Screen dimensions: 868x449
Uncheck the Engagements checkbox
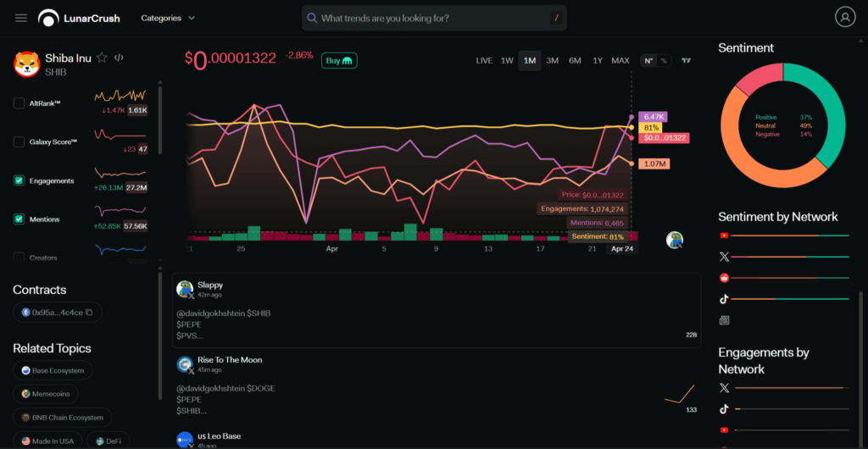(x=19, y=180)
